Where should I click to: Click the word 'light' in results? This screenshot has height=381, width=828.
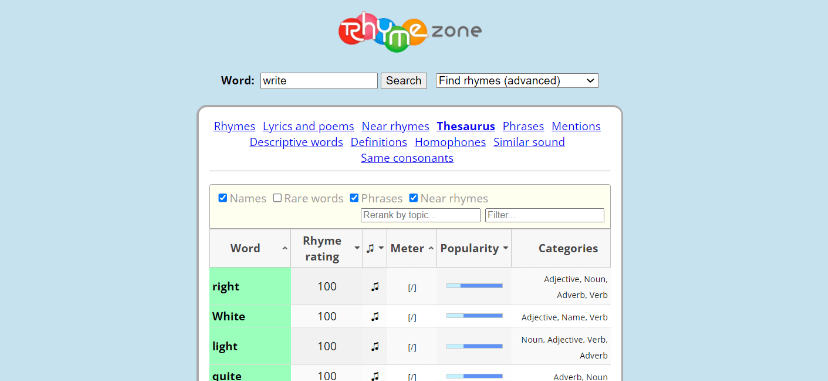tap(225, 346)
